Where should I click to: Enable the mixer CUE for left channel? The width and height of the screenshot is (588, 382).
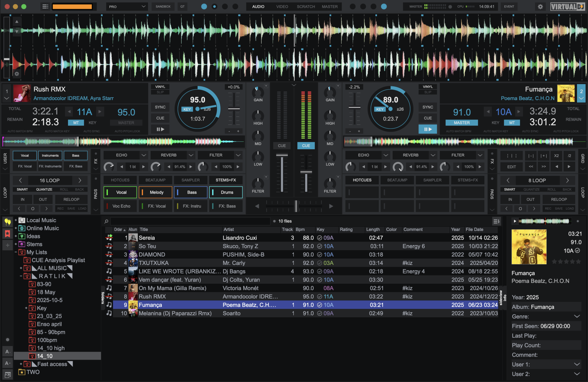[x=282, y=146]
